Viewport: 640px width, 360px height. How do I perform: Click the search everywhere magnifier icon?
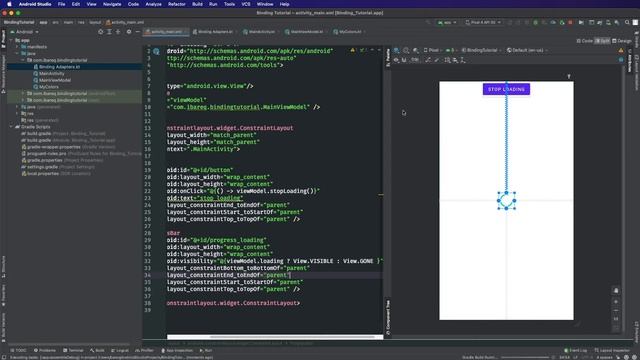point(627,22)
